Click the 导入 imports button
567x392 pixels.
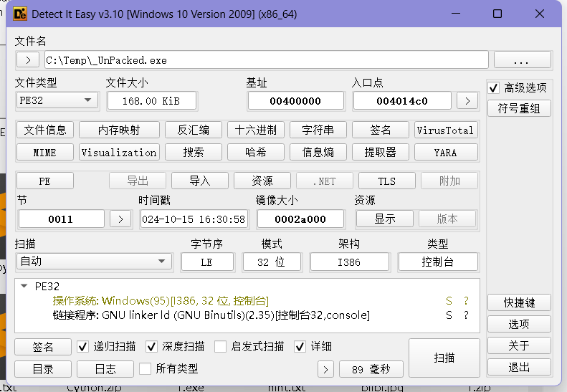(199, 181)
